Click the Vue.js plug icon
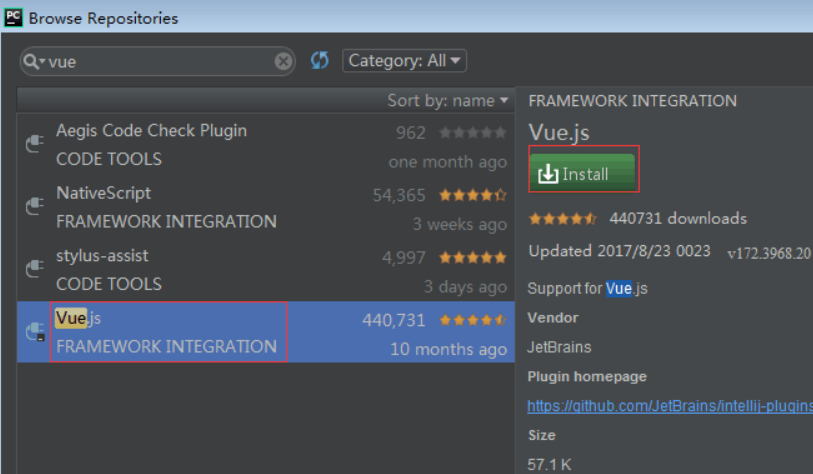Image resolution: width=813 pixels, height=474 pixels. tap(35, 331)
